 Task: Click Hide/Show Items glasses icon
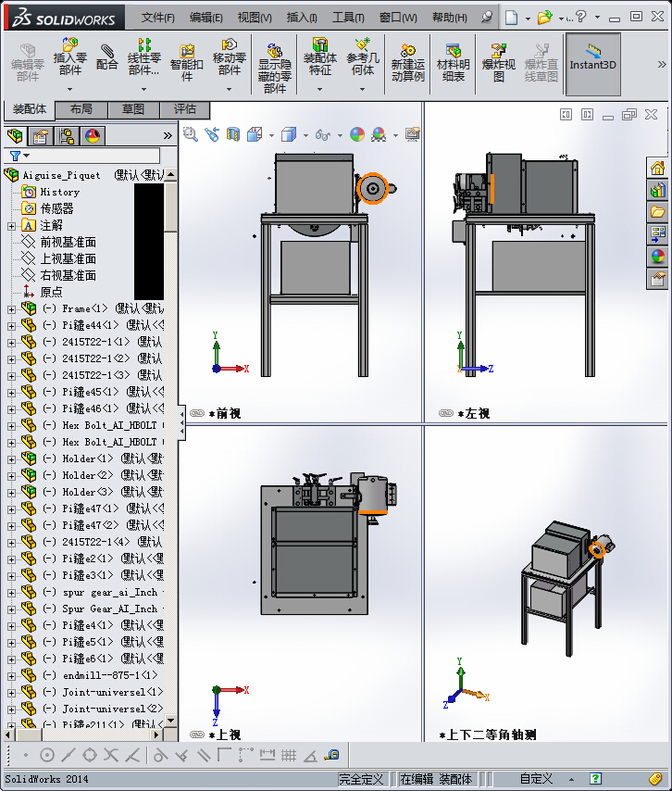[323, 134]
